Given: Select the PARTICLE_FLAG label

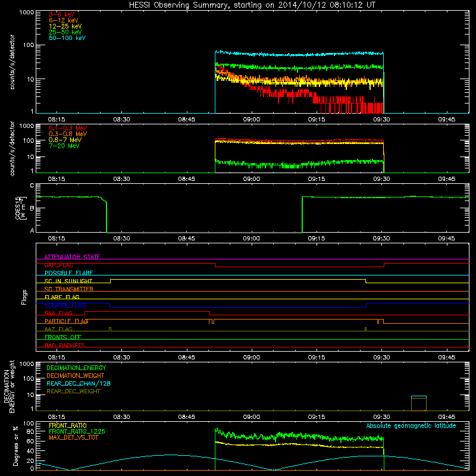Looking at the screenshot, I should pyautogui.click(x=67, y=321).
